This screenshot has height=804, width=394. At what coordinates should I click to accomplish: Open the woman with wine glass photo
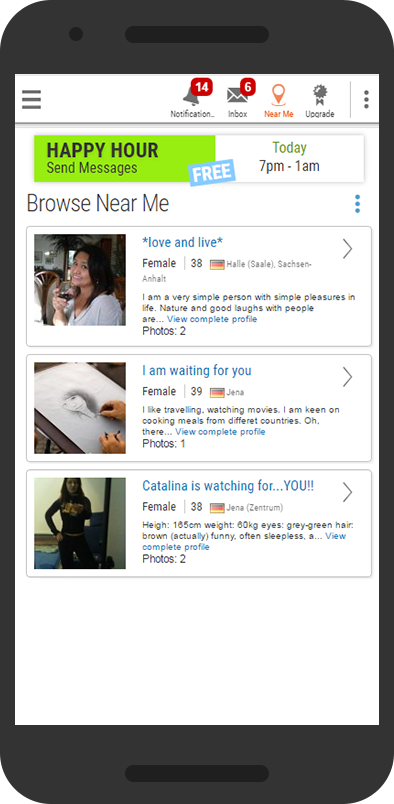80,280
